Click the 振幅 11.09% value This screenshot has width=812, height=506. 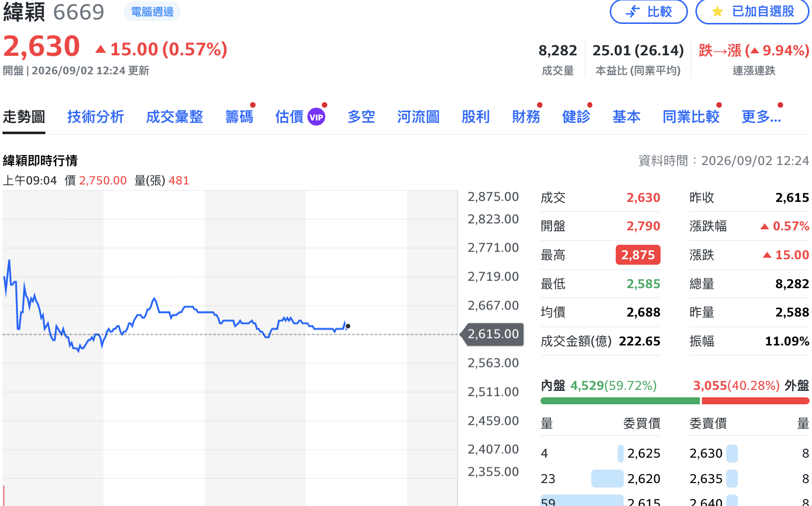click(787, 341)
